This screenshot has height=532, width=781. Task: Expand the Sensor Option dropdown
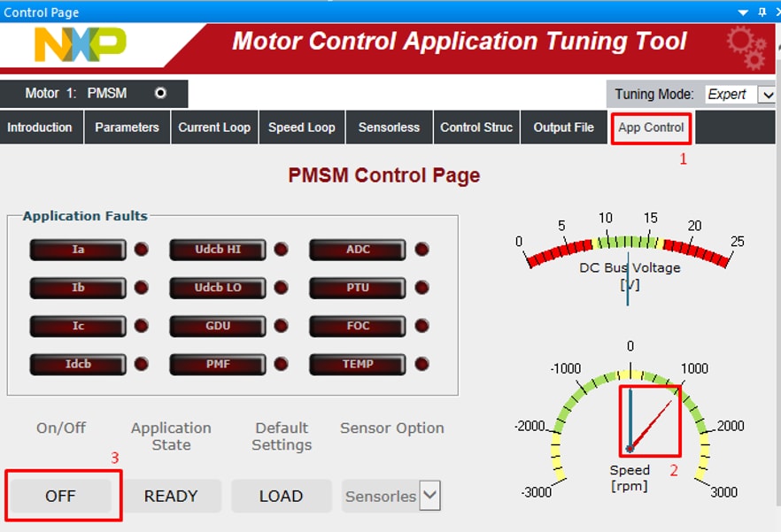coord(429,496)
